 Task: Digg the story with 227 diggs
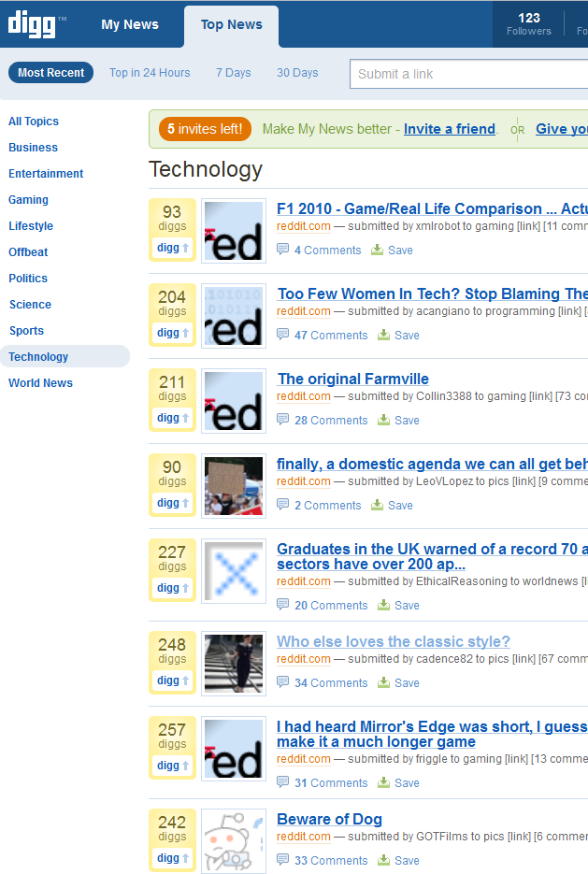(x=172, y=588)
